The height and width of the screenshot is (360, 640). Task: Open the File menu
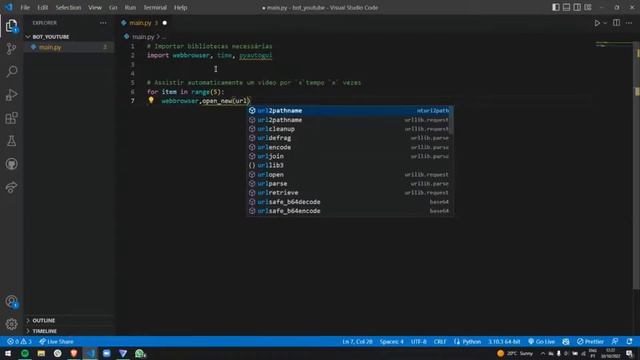click(25, 7)
